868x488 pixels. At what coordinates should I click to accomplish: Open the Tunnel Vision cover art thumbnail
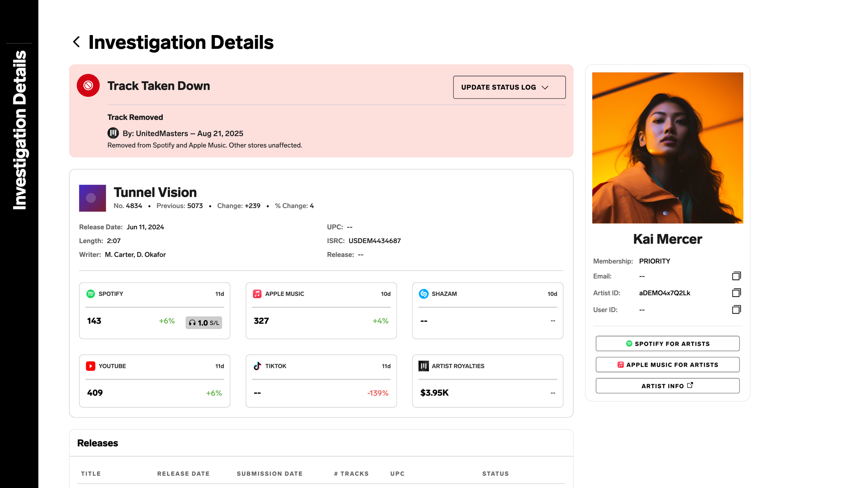[93, 198]
